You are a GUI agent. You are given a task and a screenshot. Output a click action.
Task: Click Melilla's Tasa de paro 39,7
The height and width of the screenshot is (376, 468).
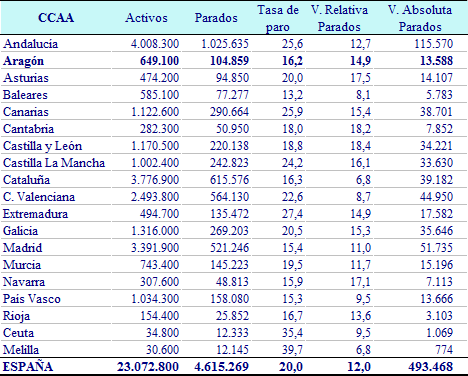pos(292,350)
